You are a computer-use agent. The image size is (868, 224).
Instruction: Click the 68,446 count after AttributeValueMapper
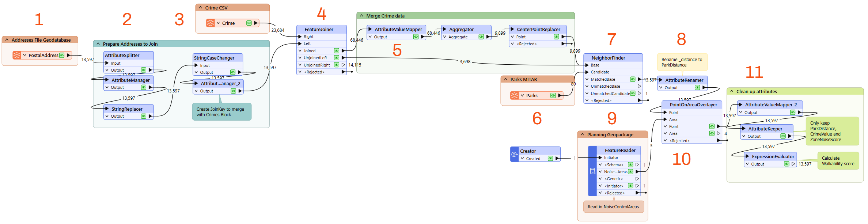[x=433, y=33]
